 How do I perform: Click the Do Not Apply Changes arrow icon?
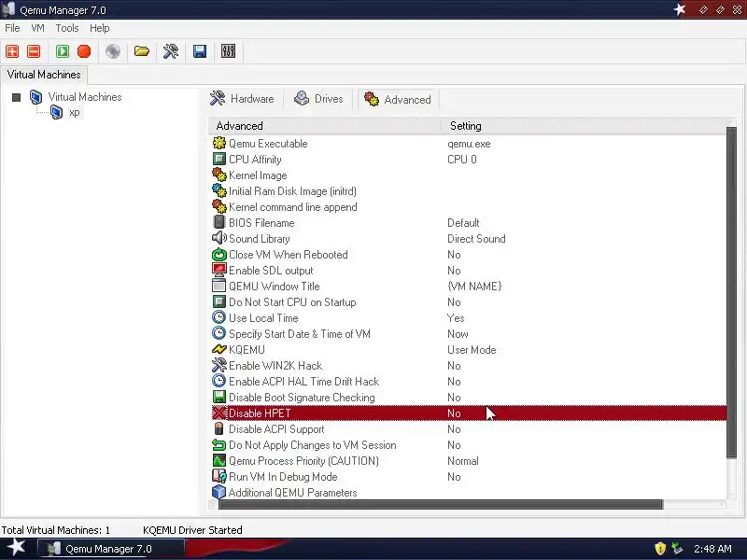point(219,445)
